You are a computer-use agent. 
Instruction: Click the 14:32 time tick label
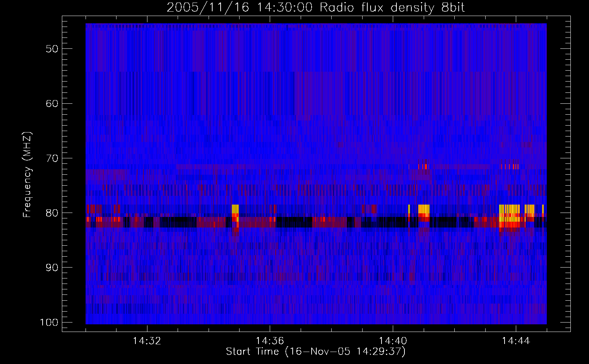147,341
